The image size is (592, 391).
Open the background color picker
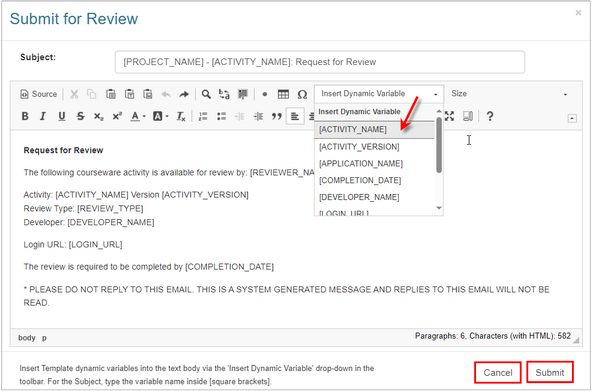[160, 116]
